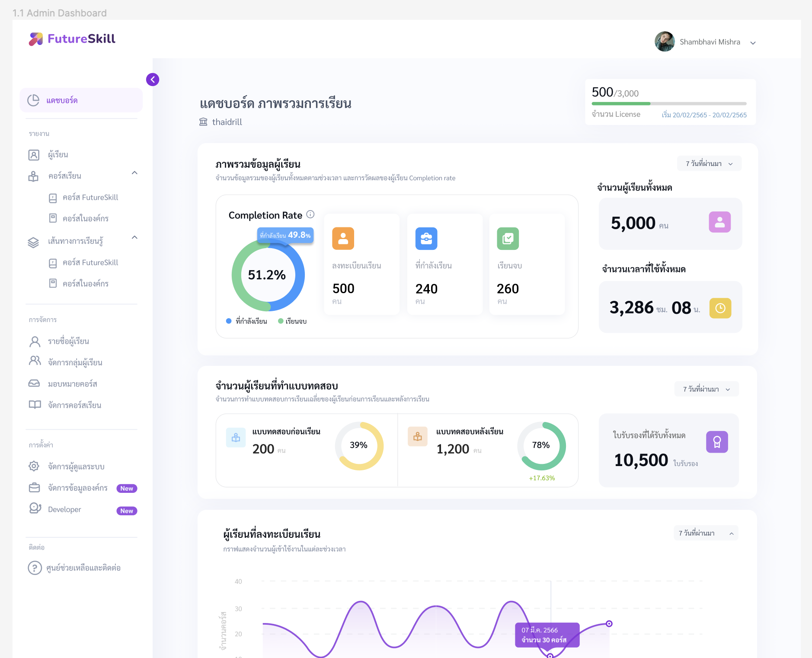Click the New badge next to Developer

click(x=127, y=511)
